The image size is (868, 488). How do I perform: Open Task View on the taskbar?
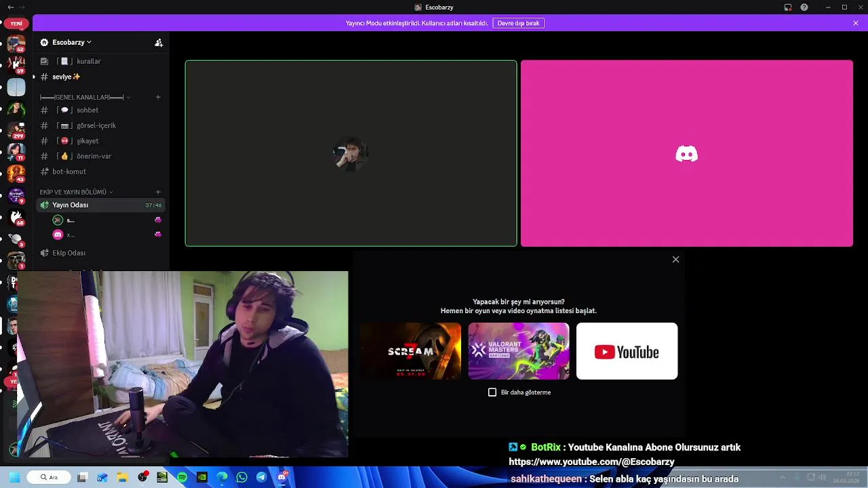click(x=82, y=477)
